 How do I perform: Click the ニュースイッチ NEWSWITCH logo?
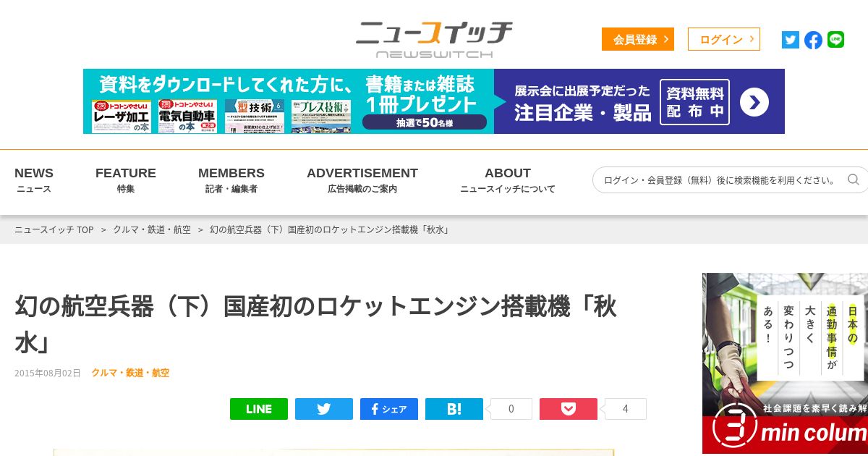click(434, 39)
